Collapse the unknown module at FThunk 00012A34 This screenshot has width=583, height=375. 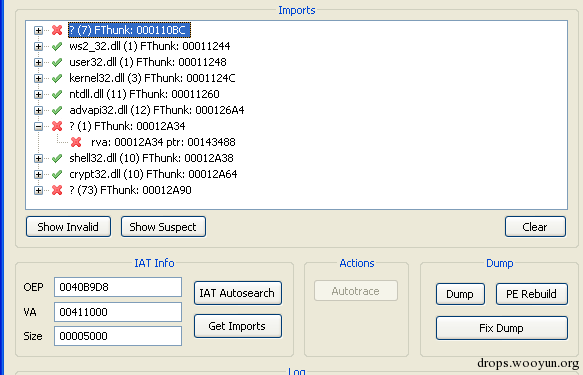(38, 126)
